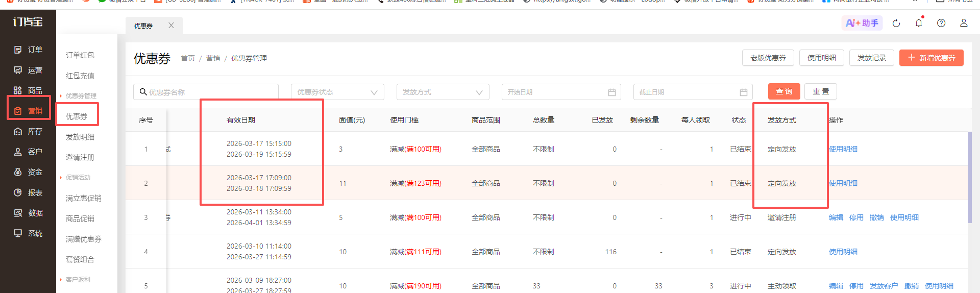Click the calendar icon in 截止日期 field

pyautogui.click(x=744, y=92)
